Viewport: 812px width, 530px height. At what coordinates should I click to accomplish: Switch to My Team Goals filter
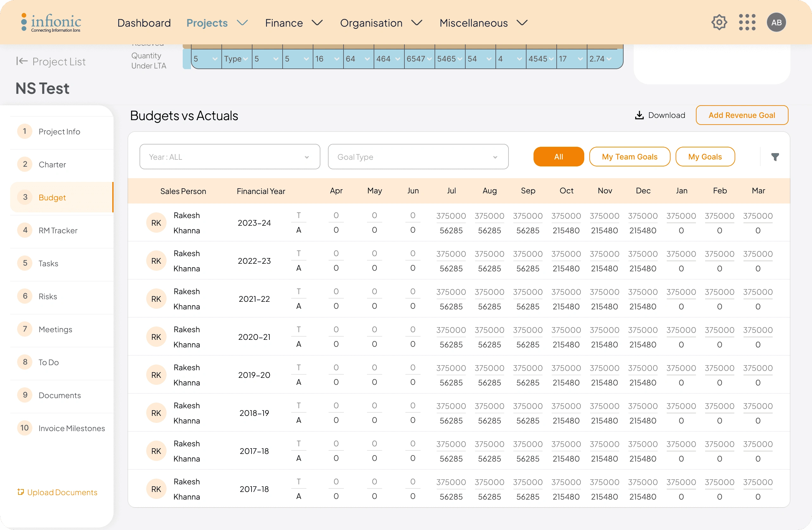[629, 157]
